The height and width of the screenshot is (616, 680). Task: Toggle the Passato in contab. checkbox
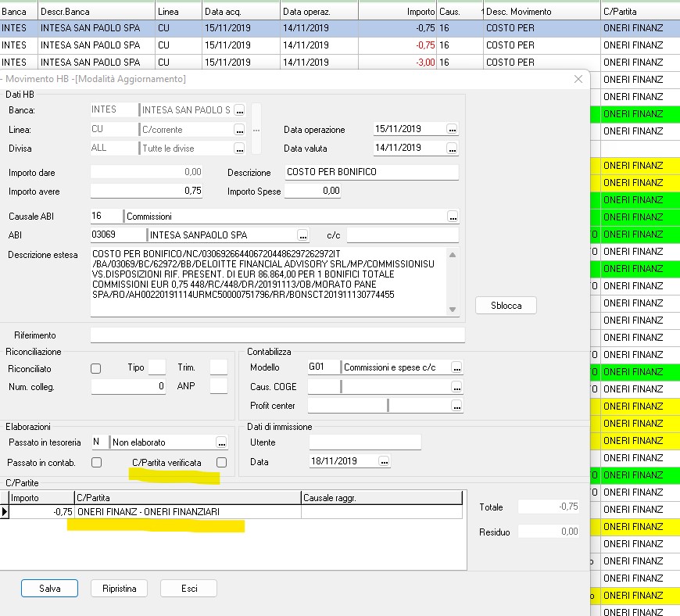point(96,463)
